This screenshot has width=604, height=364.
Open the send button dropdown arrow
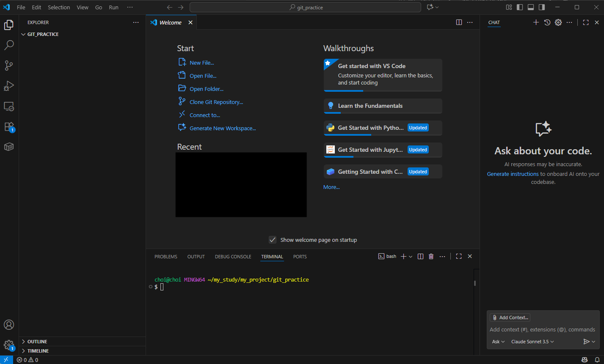tap(593, 342)
